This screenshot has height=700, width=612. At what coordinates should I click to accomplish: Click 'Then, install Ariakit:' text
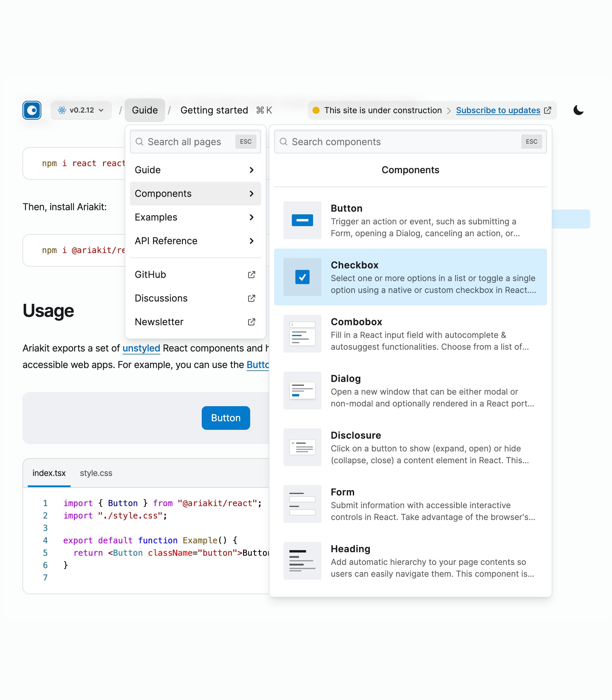point(65,207)
